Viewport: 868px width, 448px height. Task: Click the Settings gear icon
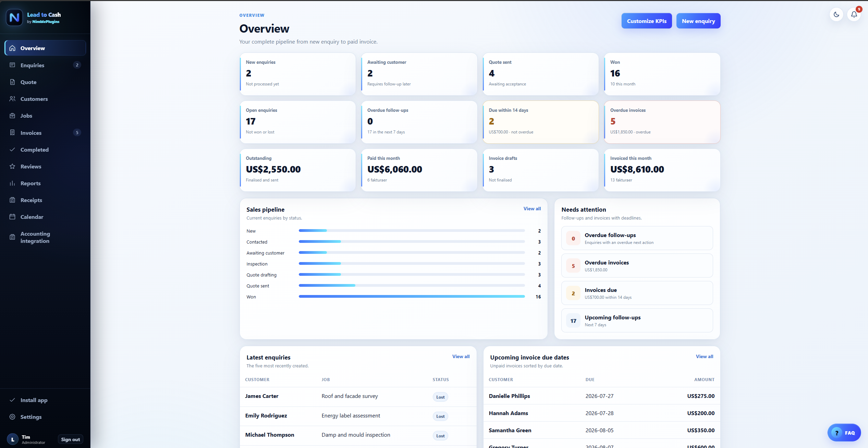tap(12, 417)
